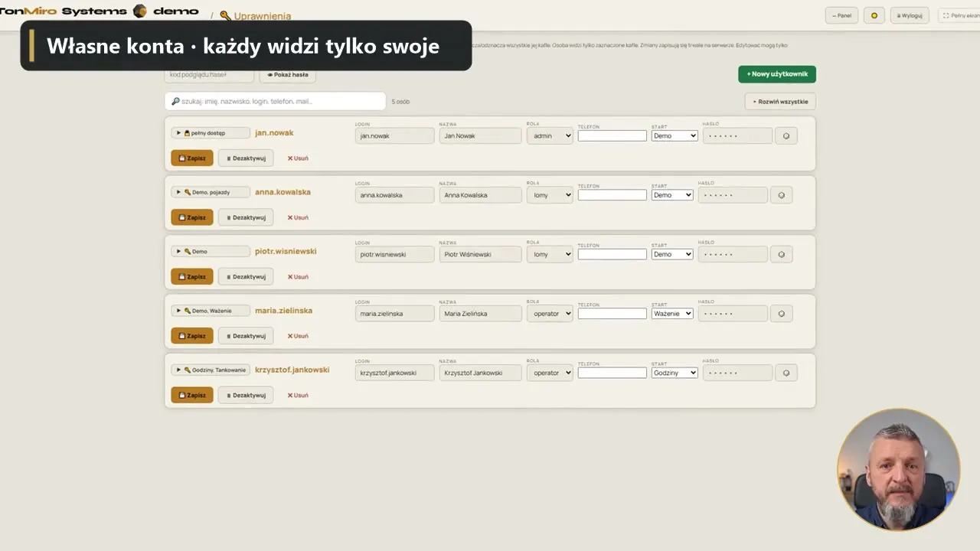980x551 pixels.
Task: Open the Rola dropdown for anna.kowalska
Action: 550,195
